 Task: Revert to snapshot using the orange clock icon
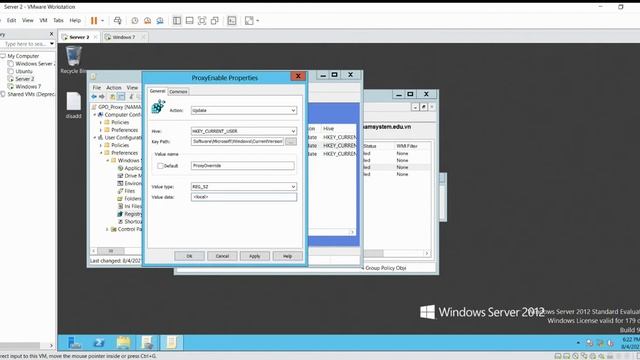pyautogui.click(x=147, y=20)
